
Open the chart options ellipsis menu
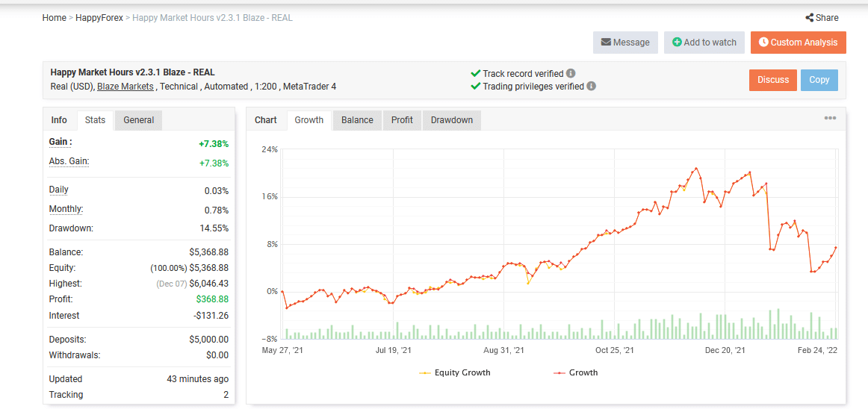pyautogui.click(x=830, y=118)
